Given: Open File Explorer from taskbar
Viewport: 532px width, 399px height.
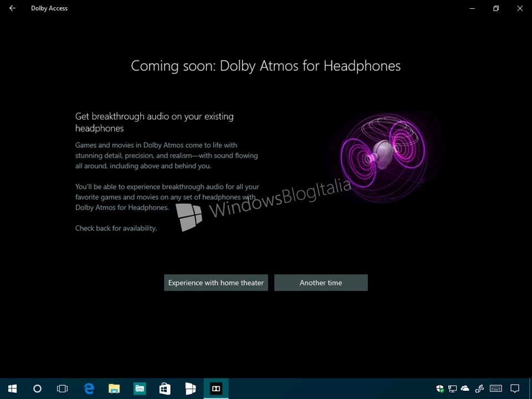Looking at the screenshot, I should (x=114, y=388).
